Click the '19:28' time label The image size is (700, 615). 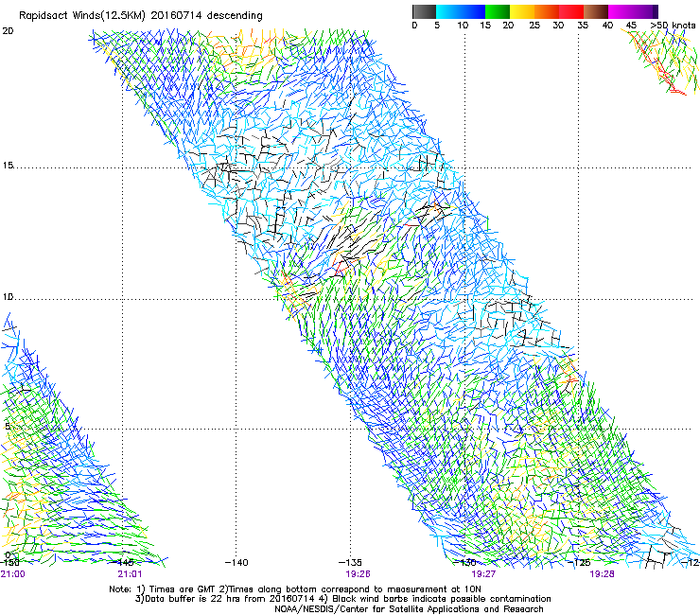[602, 574]
